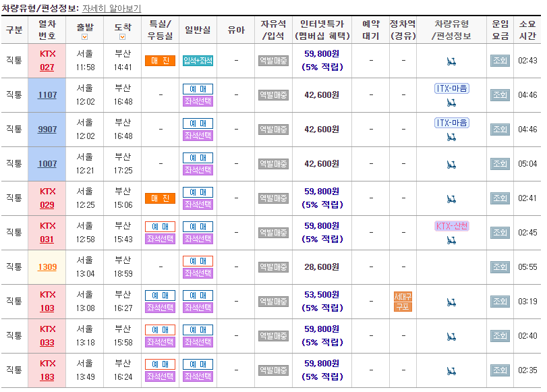Screen dimensions: 547x392
Task: Open wheelchair seat info for KTX 027
Action: pyautogui.click(x=451, y=62)
